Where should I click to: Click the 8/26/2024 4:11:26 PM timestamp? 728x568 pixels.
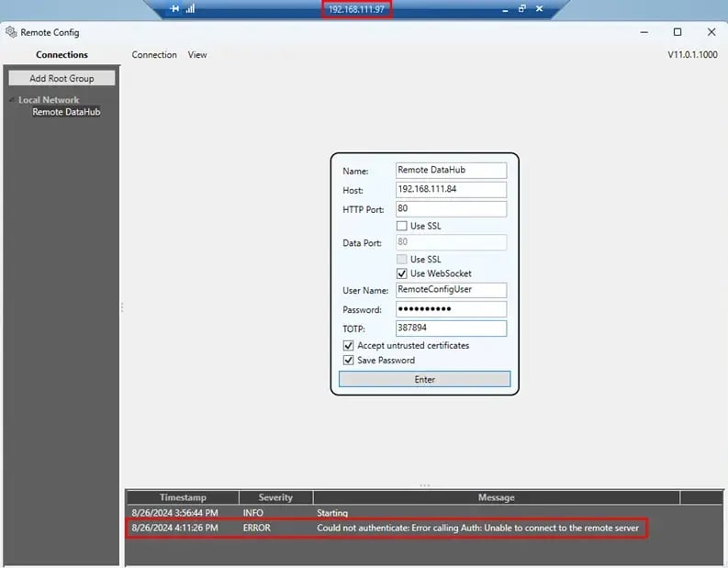click(174, 529)
